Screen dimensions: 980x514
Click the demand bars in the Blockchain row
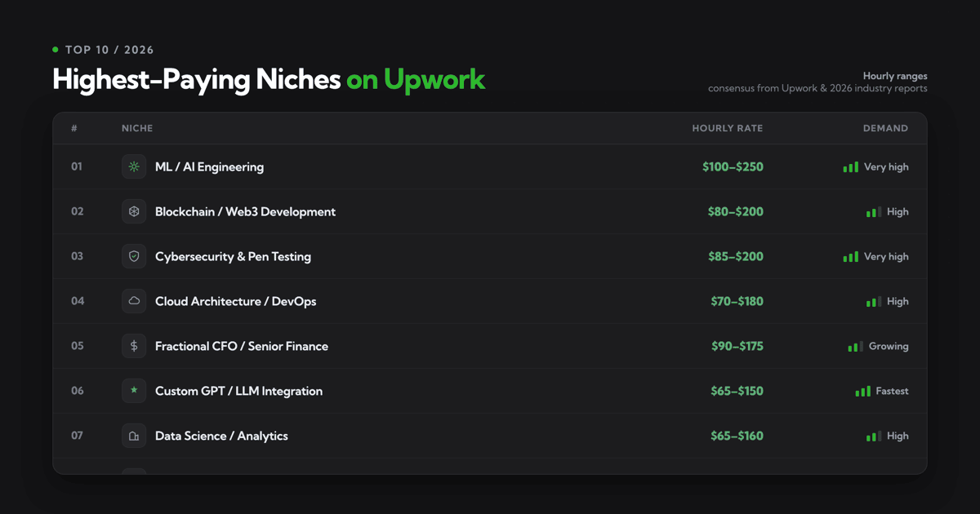pyautogui.click(x=874, y=212)
